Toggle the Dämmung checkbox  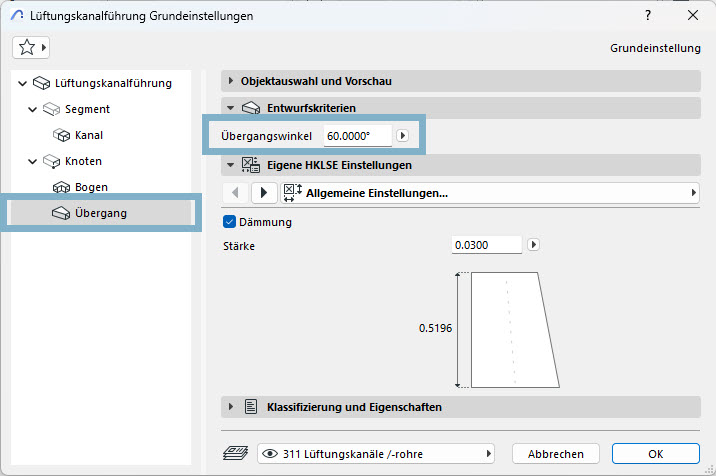[229, 222]
